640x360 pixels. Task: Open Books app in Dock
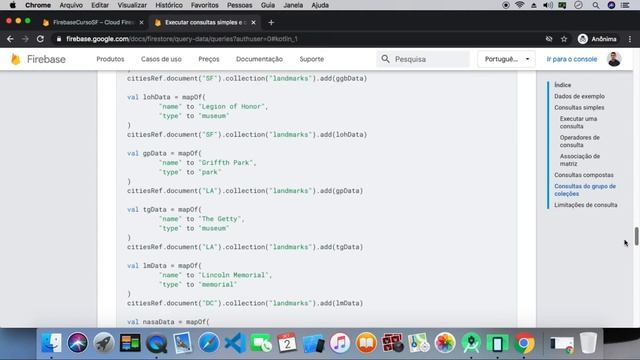pos(366,342)
